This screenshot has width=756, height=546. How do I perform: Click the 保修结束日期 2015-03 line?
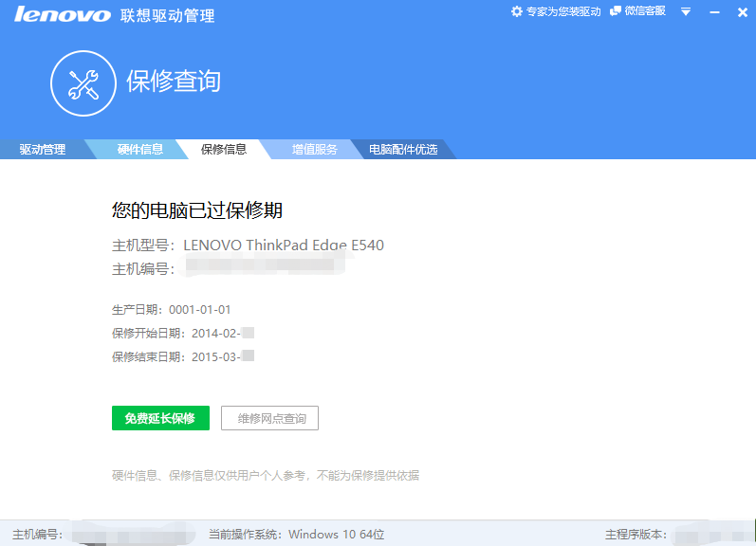tap(183, 356)
